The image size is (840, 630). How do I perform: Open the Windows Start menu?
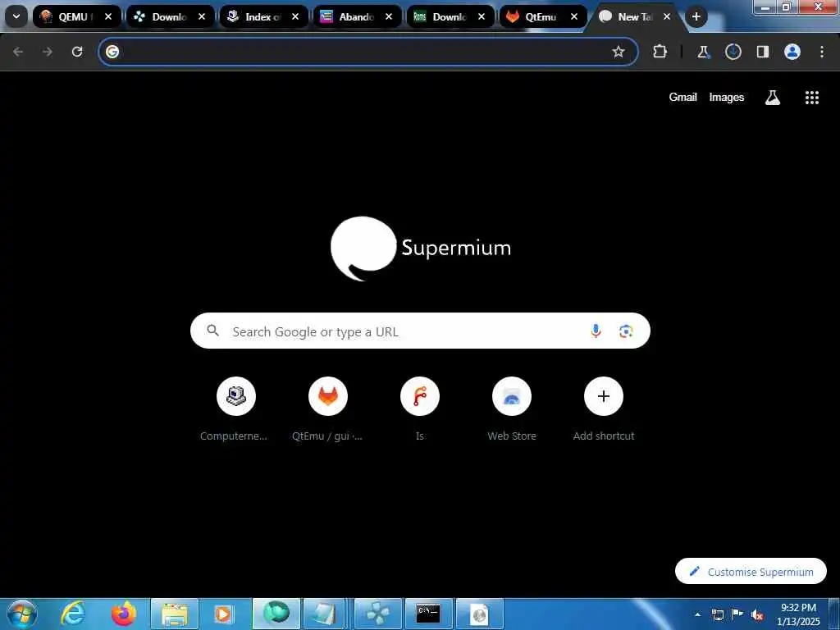pyautogui.click(x=22, y=614)
